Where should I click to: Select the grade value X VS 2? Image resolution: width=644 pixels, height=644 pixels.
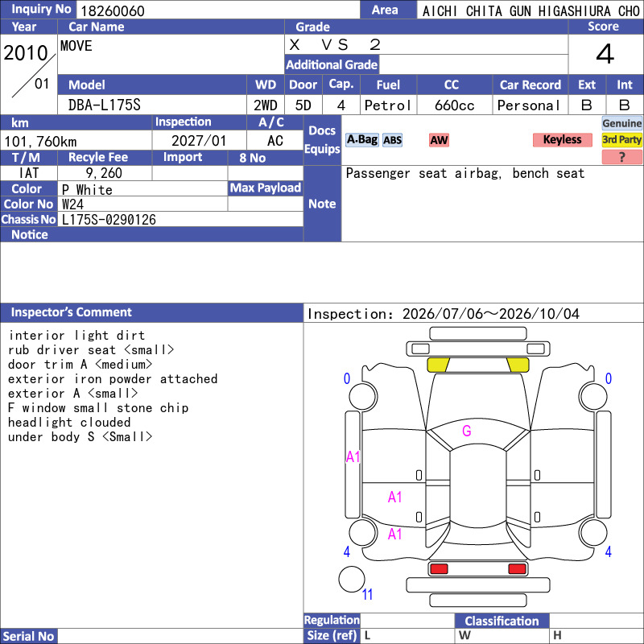335,44
